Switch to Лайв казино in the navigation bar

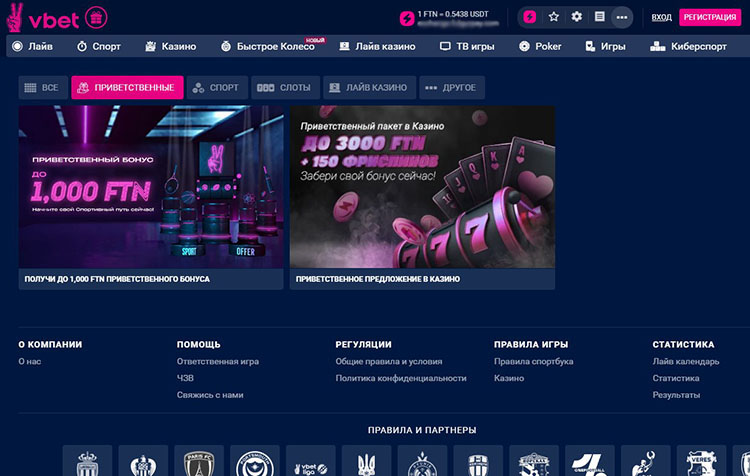(377, 46)
